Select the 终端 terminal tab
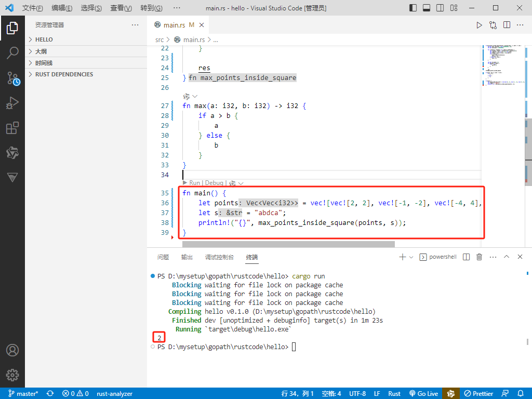This screenshot has width=532, height=399. pos(252,257)
